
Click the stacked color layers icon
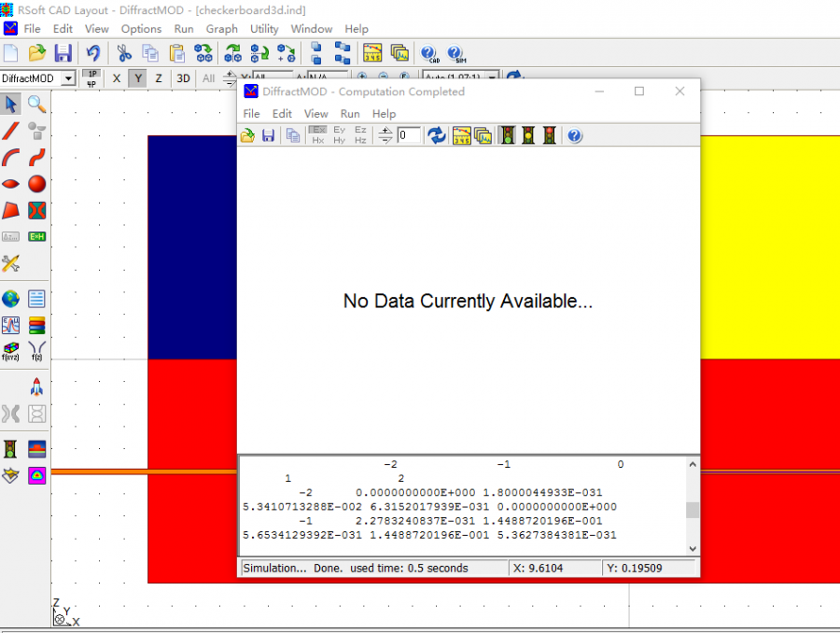click(x=36, y=325)
